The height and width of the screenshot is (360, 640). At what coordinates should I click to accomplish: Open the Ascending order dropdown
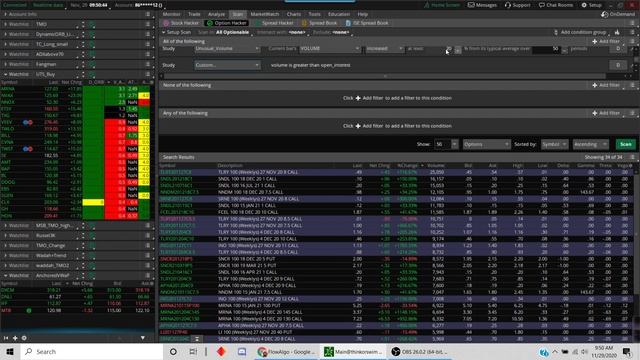tap(590, 144)
